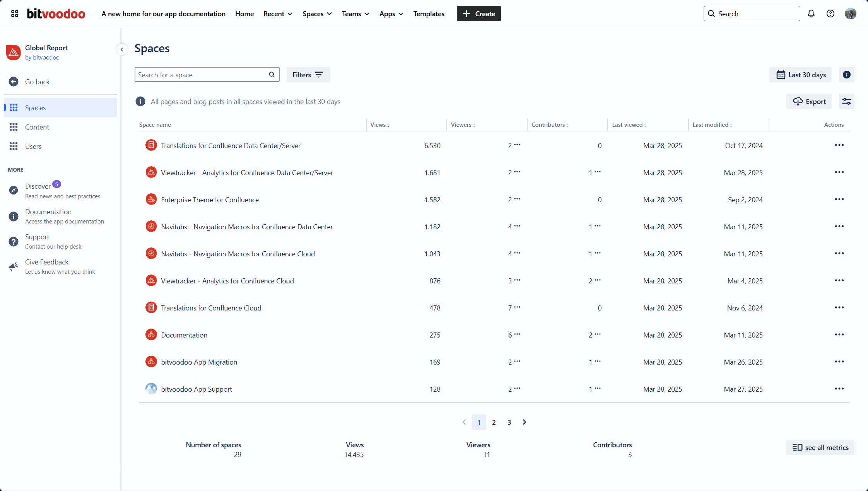Click the user profile avatar
This screenshot has height=491, width=868.
pyautogui.click(x=850, y=14)
